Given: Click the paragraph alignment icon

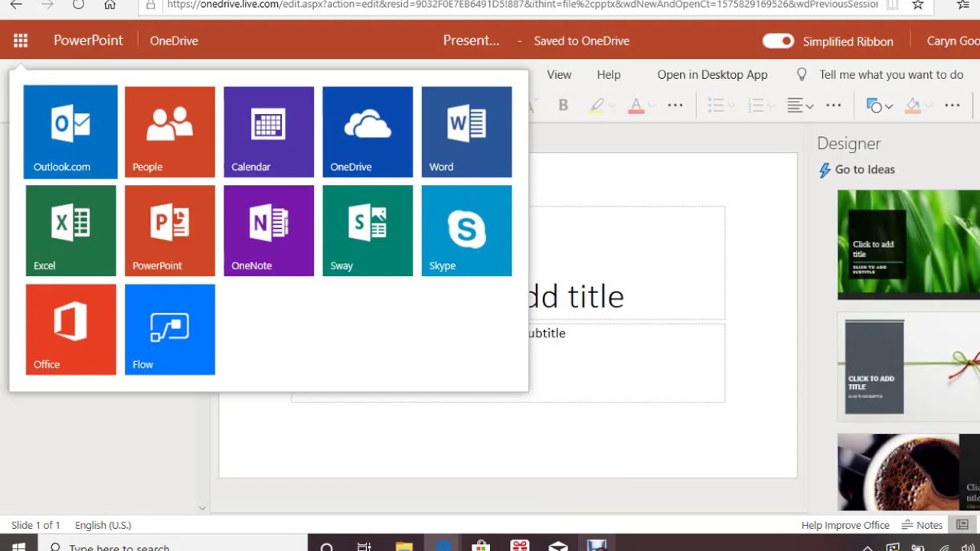Looking at the screenshot, I should pyautogui.click(x=795, y=105).
